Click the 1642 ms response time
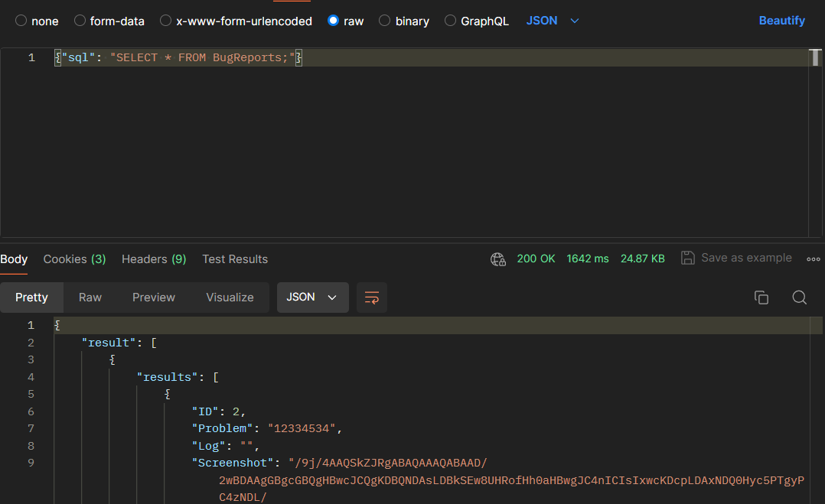This screenshot has height=504, width=825. click(x=587, y=259)
